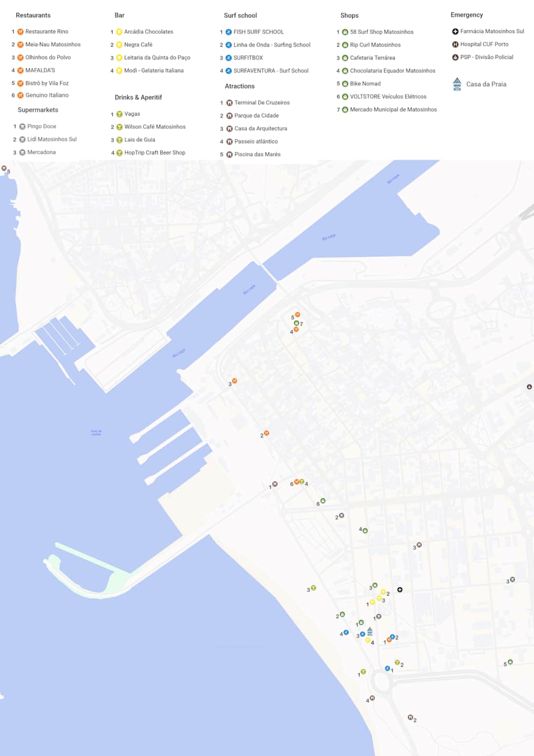This screenshot has height=756, width=534.
Task: Open attraction marker 1 Terminal De Cruzeiros on map
Action: coord(275,484)
